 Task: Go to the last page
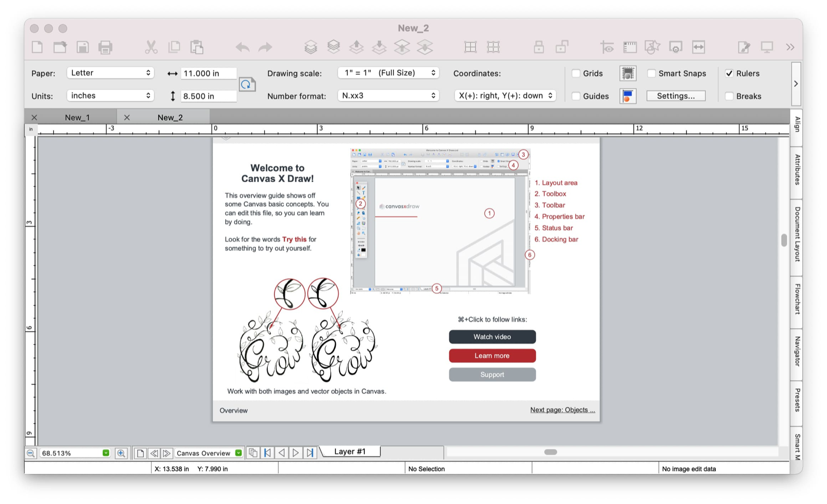tap(310, 453)
